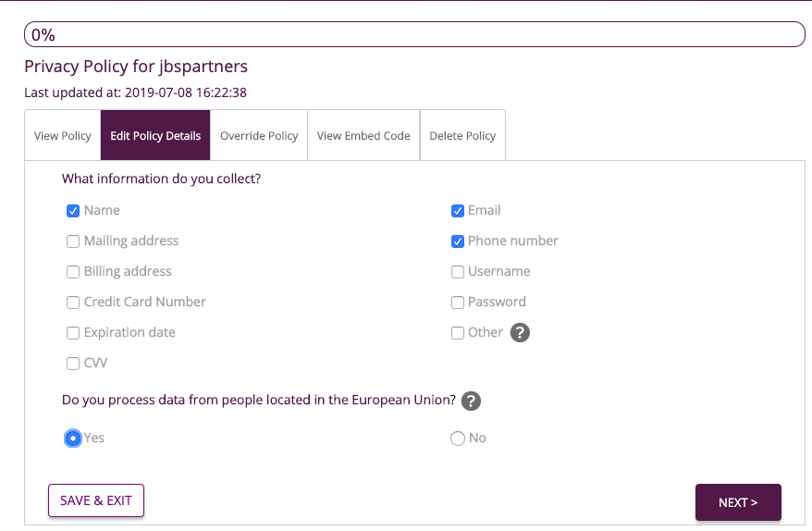Tick the Other checkbox
This screenshot has width=812, height=531.
click(x=458, y=333)
